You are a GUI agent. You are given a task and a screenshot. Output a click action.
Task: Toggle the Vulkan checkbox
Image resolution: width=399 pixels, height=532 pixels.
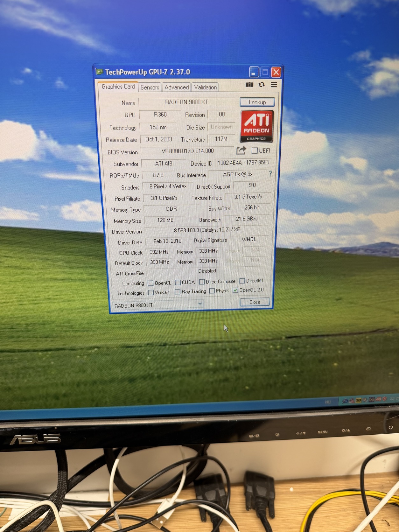[x=151, y=292]
